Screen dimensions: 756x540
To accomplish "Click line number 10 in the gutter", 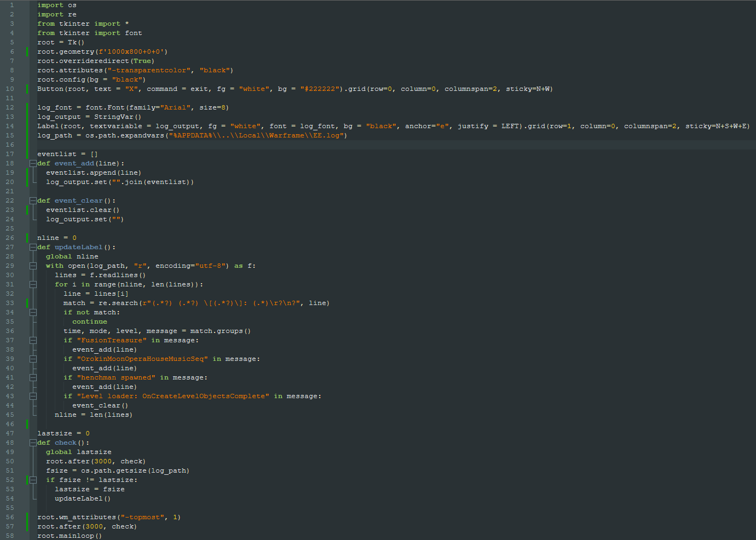I will tap(10, 89).
